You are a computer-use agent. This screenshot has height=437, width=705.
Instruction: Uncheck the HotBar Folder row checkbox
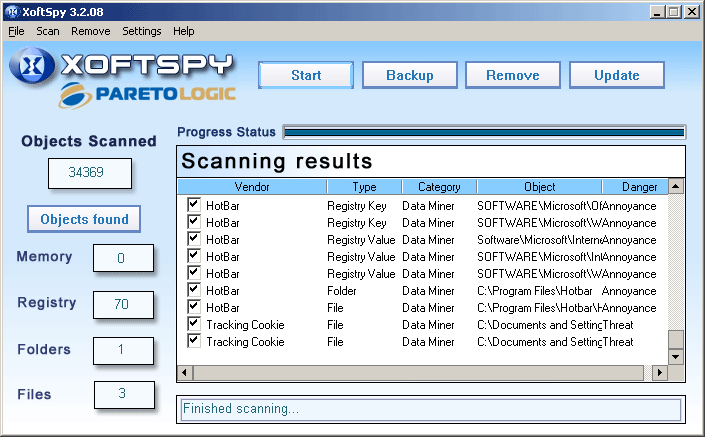[x=194, y=290]
